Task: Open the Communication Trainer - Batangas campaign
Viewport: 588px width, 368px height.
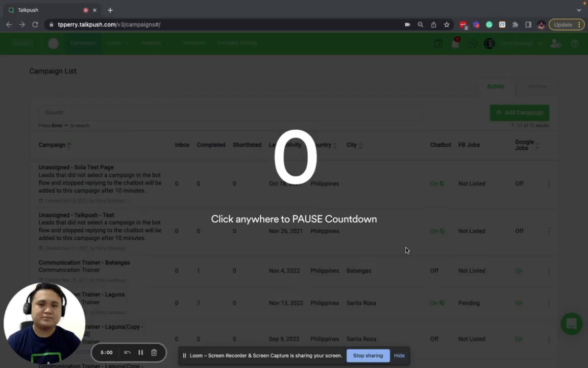Action: pyautogui.click(x=84, y=263)
